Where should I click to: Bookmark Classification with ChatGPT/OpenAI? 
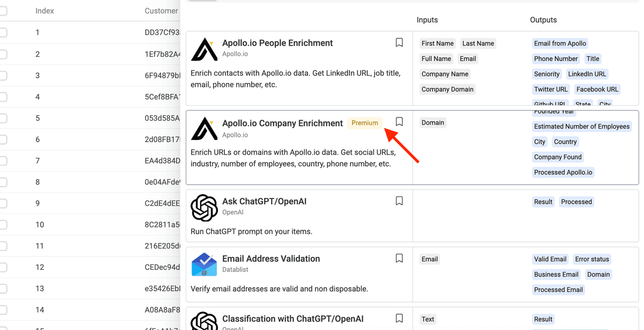[399, 318]
